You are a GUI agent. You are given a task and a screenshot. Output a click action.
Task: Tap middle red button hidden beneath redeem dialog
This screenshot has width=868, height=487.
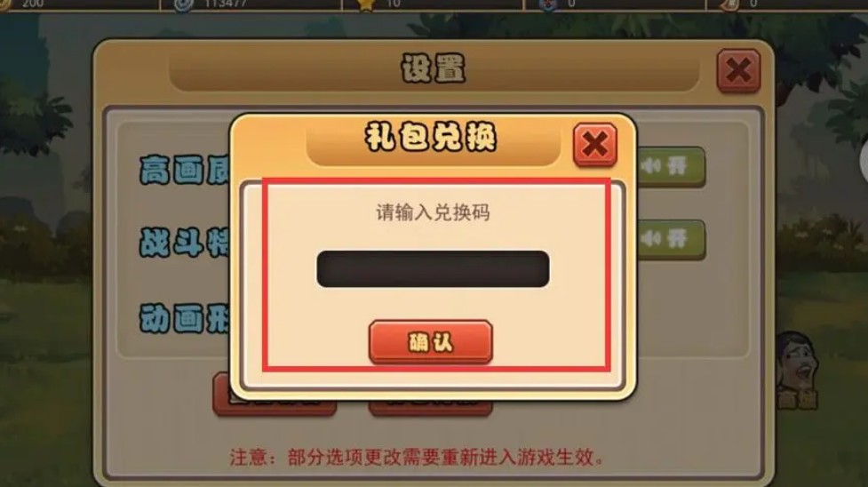point(431,407)
